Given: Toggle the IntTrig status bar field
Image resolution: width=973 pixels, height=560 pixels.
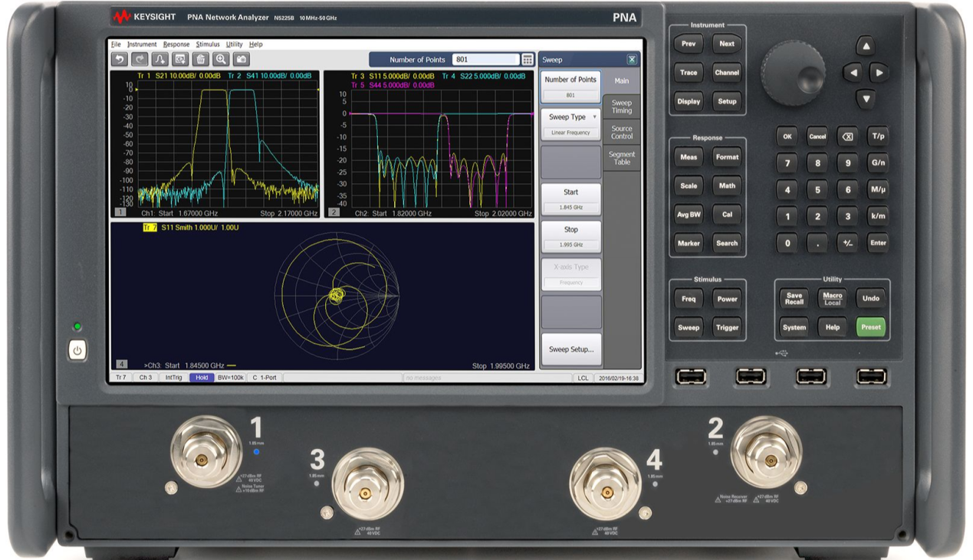Looking at the screenshot, I should (x=173, y=378).
